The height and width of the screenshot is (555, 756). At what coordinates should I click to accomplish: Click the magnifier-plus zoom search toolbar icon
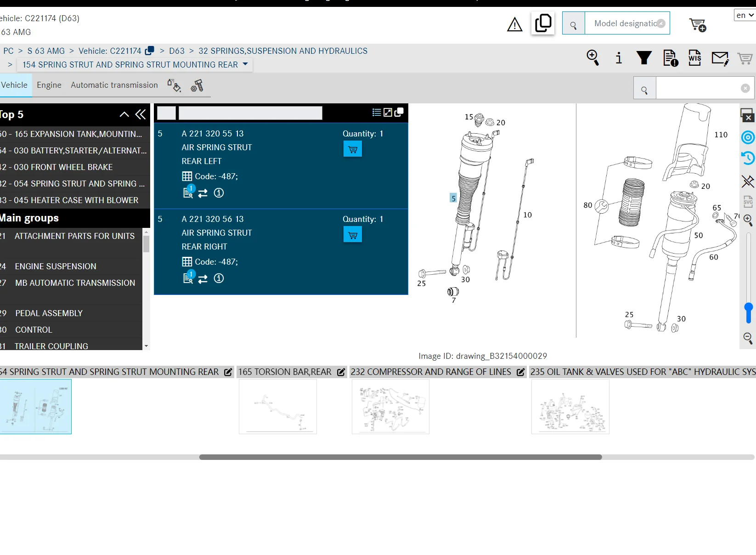[x=593, y=58]
